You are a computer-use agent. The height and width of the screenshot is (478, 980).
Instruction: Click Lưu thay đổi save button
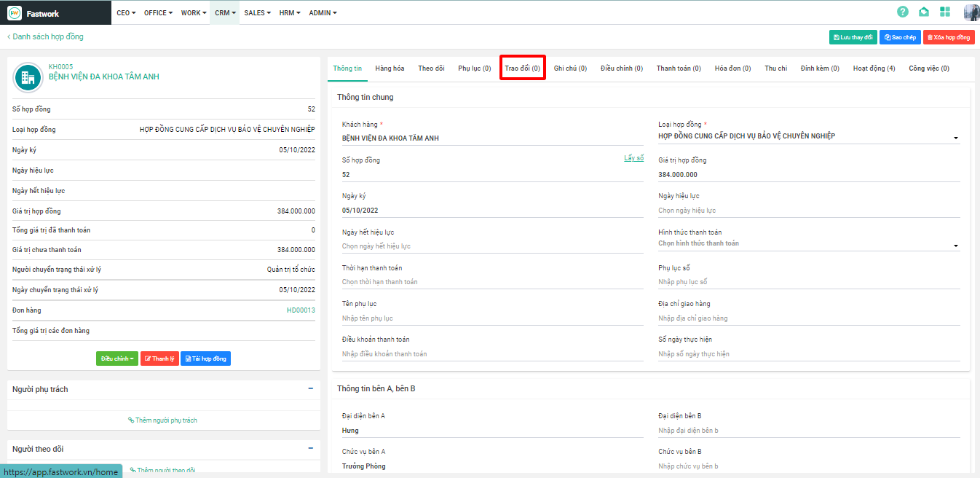(x=853, y=37)
